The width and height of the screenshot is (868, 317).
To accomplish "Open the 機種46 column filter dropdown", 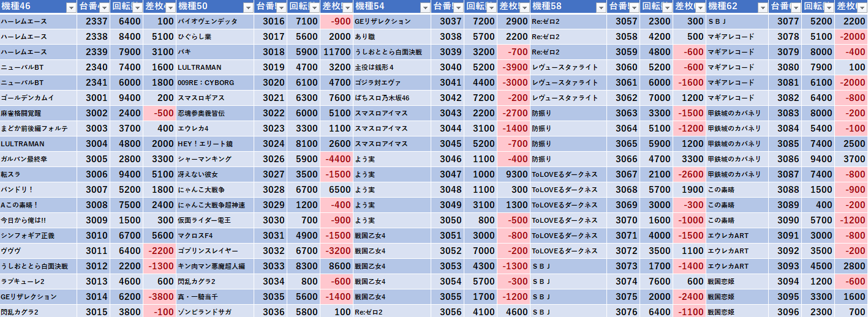I will pyautogui.click(x=71, y=7).
